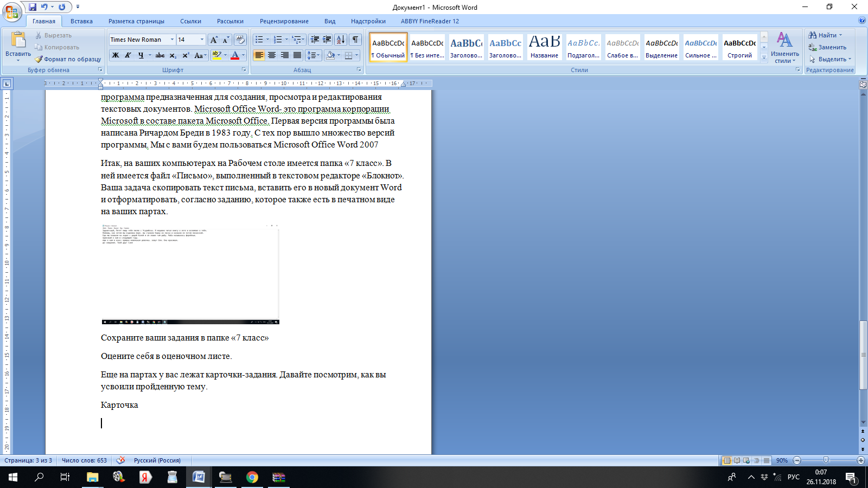
Task: Apply the Обычный style
Action: coord(388,48)
